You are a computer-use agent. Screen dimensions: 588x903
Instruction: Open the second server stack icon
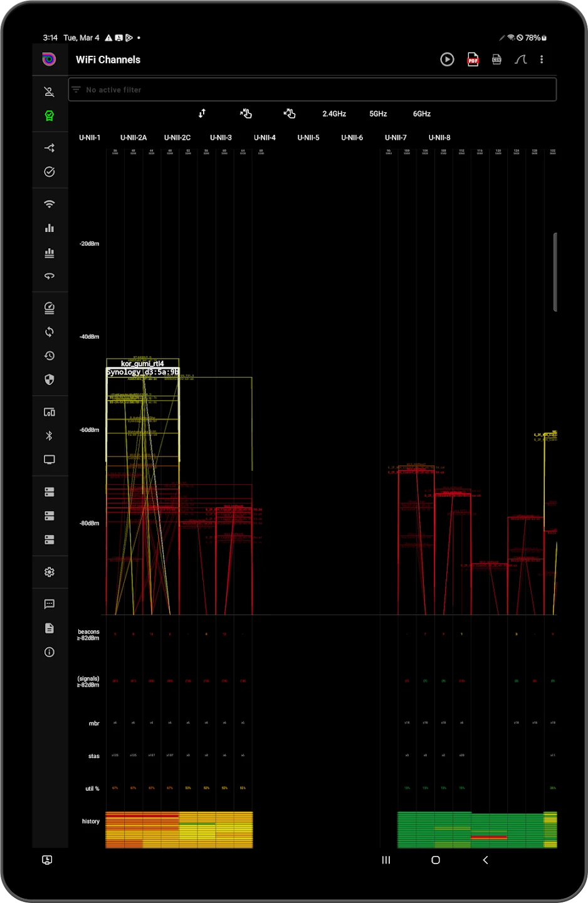[50, 516]
